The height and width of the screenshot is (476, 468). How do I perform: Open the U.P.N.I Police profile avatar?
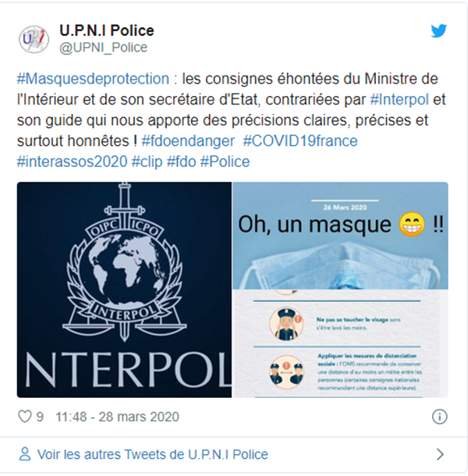coord(34,39)
